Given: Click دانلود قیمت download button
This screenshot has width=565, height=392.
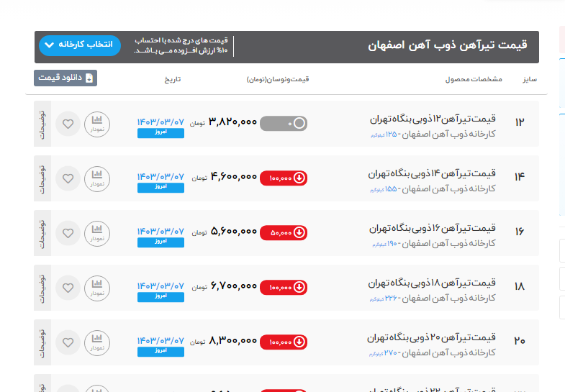Looking at the screenshot, I should 65,78.
